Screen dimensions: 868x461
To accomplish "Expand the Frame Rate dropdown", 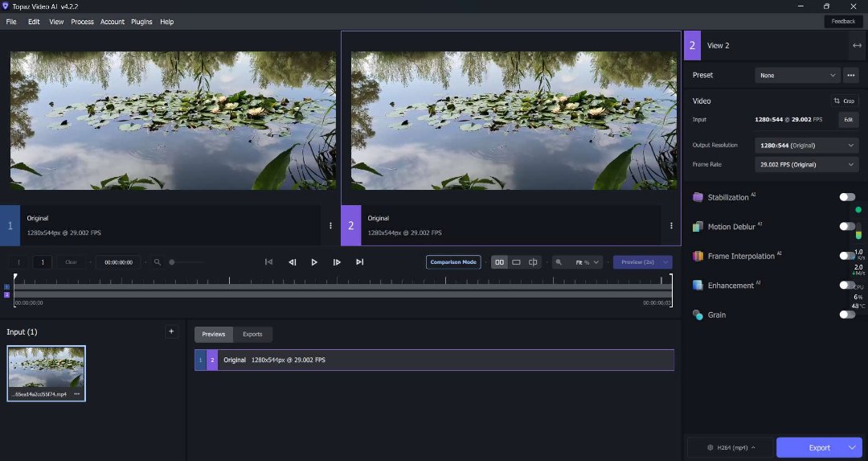I will coord(807,164).
